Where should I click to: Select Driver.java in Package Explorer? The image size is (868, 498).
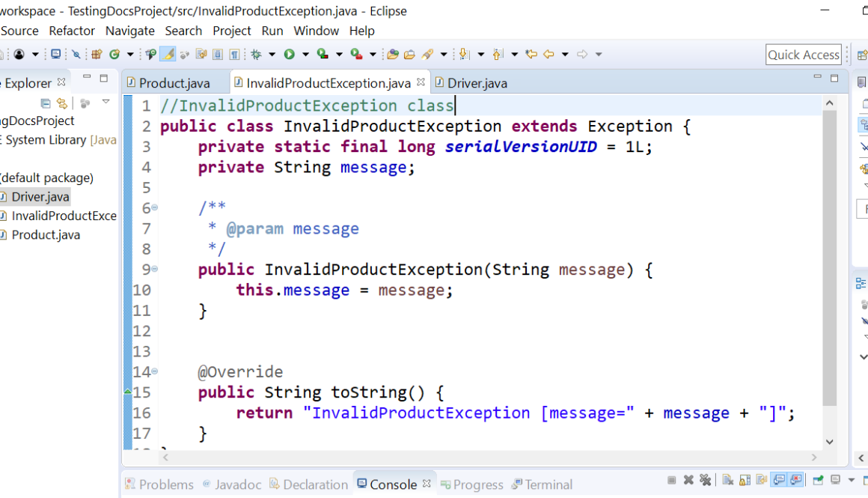click(x=40, y=197)
